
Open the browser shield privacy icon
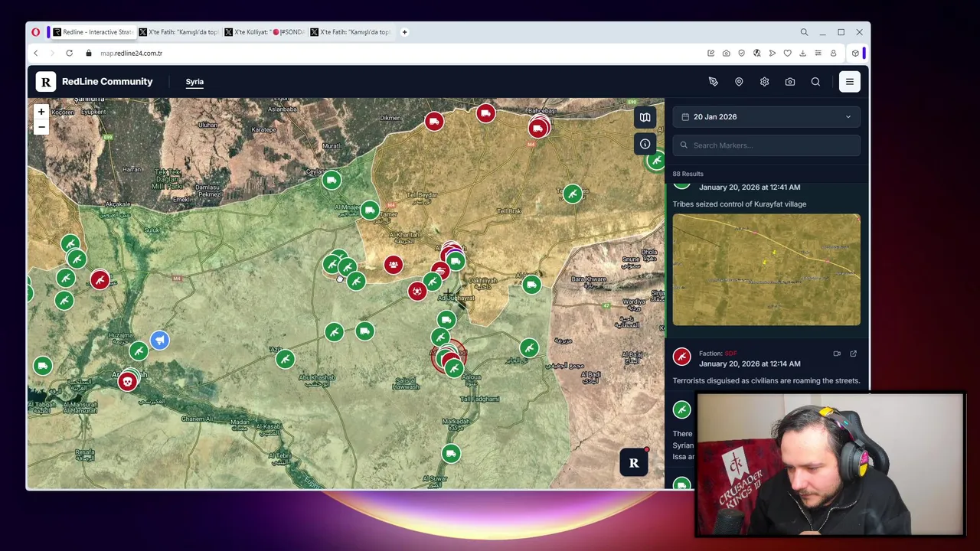(741, 54)
